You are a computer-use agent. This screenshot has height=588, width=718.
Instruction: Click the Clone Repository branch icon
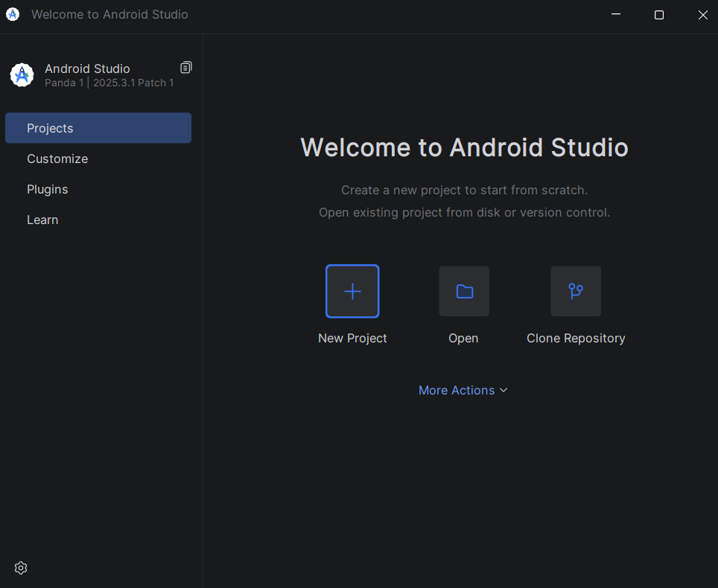pos(576,291)
